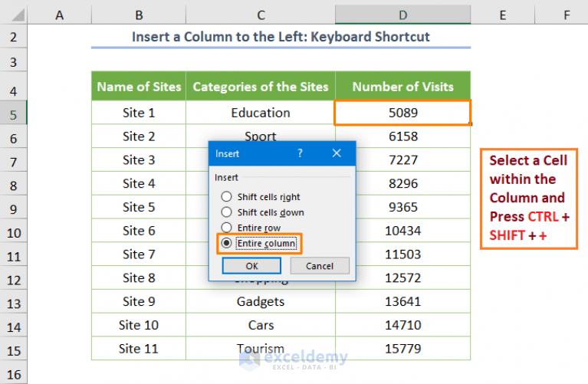This screenshot has width=588, height=384.
Task: Select row 15 header
Action: tap(14, 350)
